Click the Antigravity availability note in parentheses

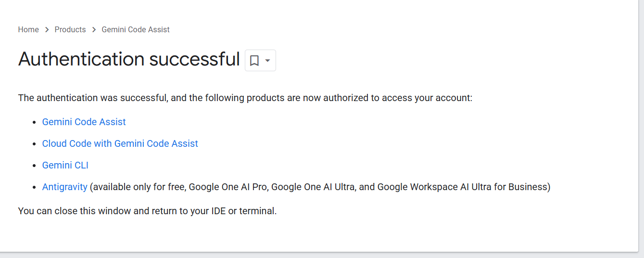point(320,187)
